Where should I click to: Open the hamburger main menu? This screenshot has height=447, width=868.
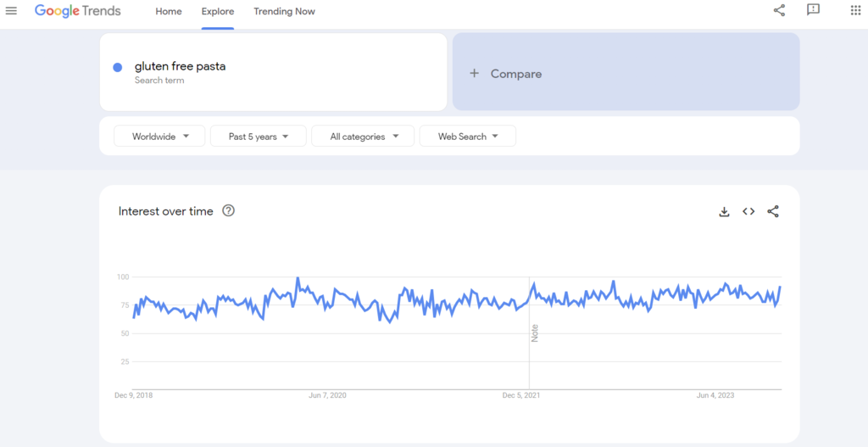point(11,11)
